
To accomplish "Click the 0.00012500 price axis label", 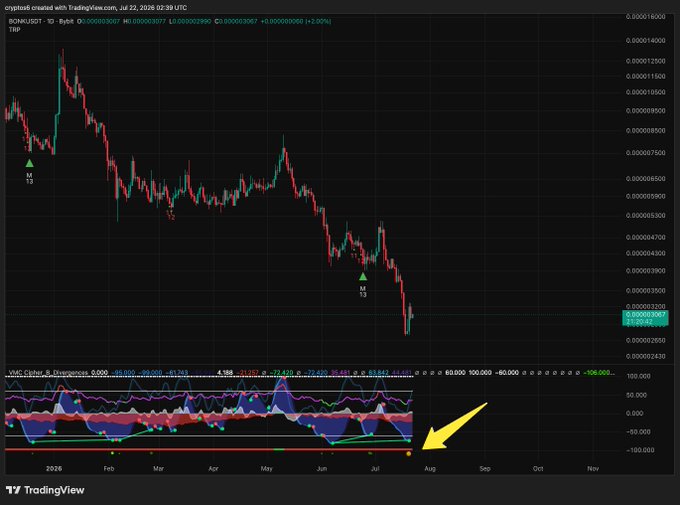I will tap(645, 61).
